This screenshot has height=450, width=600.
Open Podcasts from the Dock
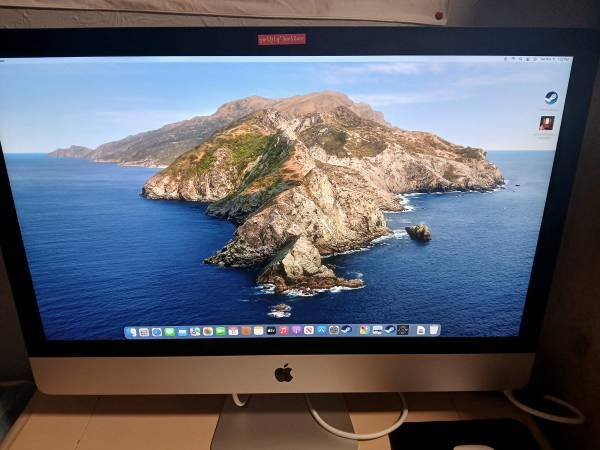tap(296, 332)
